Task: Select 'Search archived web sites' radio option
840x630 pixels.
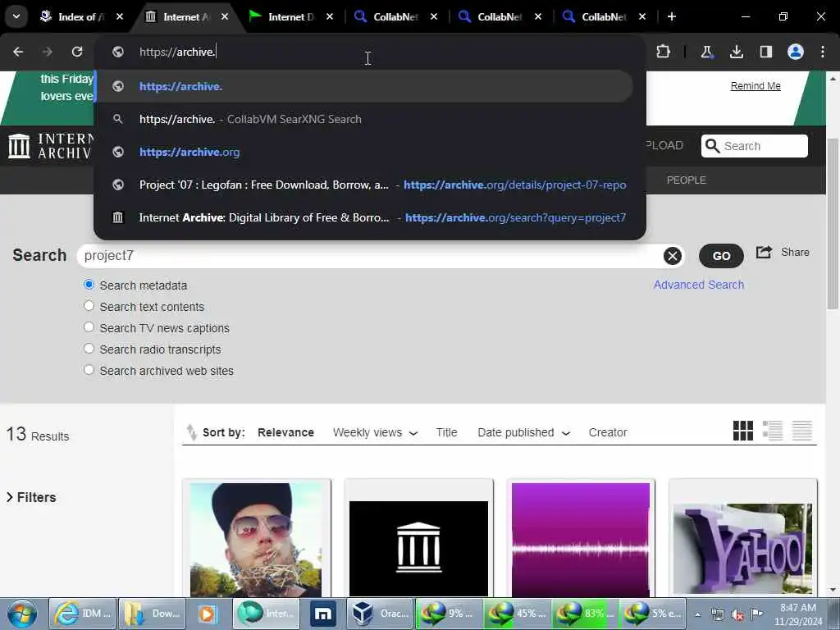Action: point(89,370)
